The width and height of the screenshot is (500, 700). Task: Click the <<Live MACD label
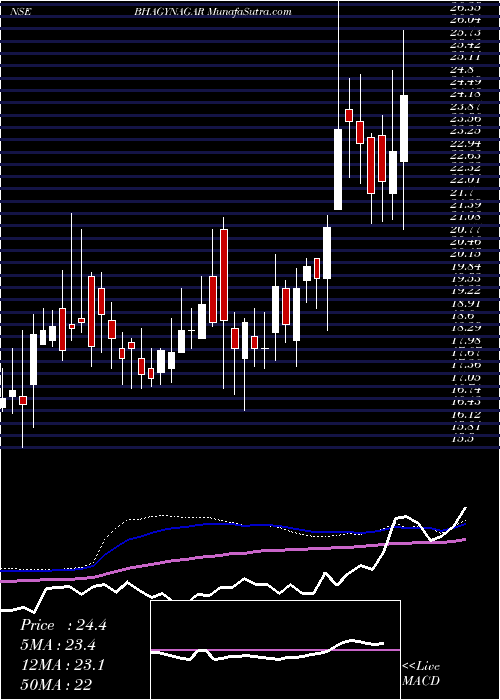tap(421, 674)
